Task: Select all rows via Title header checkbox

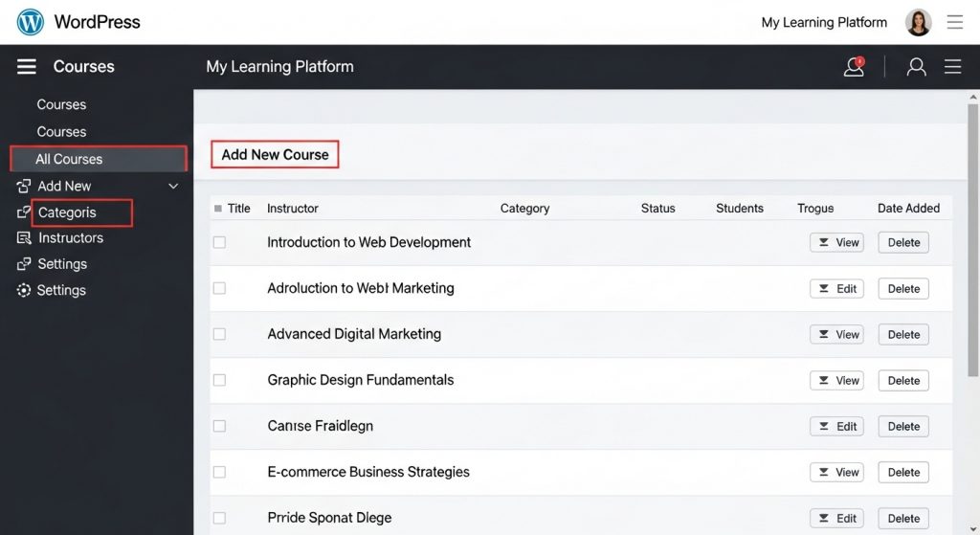Action: tap(217, 209)
